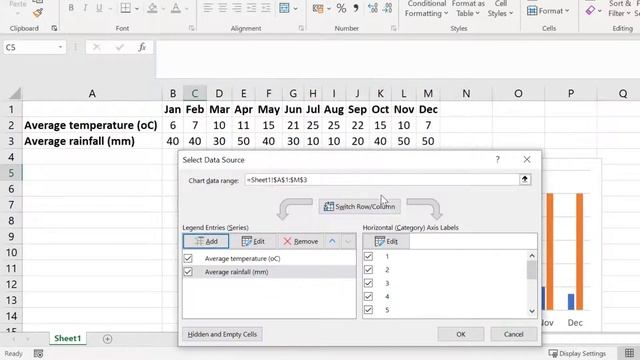Click the Clear eraser icon in Editing
The height and width of the screenshot is (360, 640).
coord(590,11)
